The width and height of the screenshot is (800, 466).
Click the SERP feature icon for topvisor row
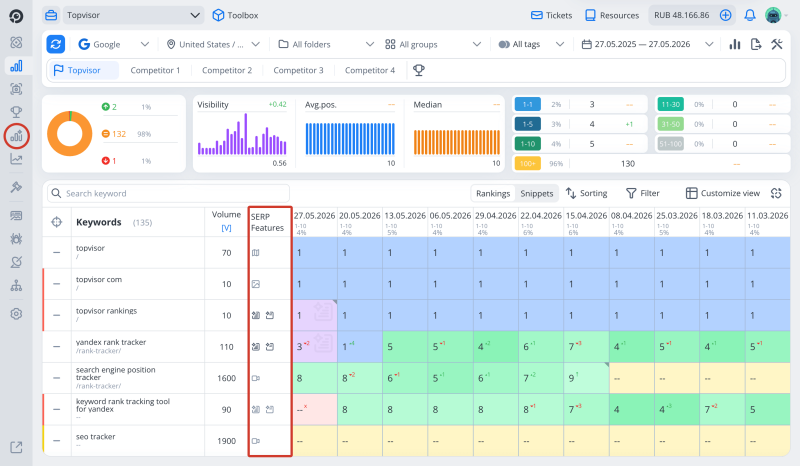[x=256, y=253]
